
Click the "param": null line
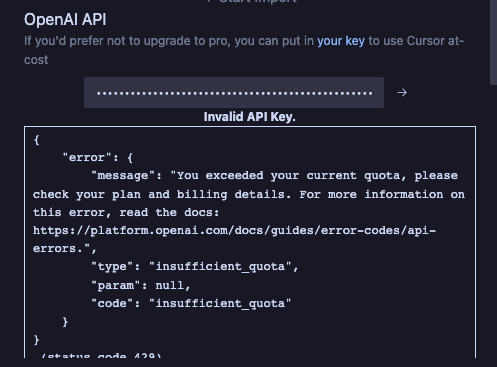point(141,285)
